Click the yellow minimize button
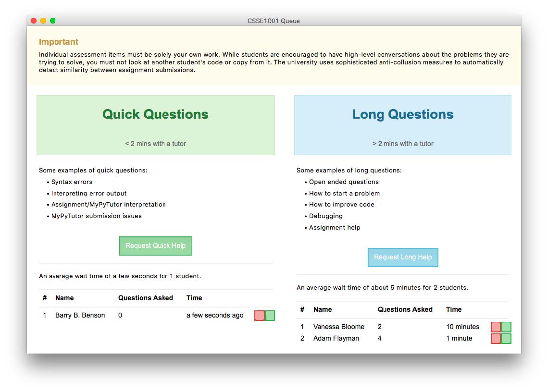 point(43,21)
